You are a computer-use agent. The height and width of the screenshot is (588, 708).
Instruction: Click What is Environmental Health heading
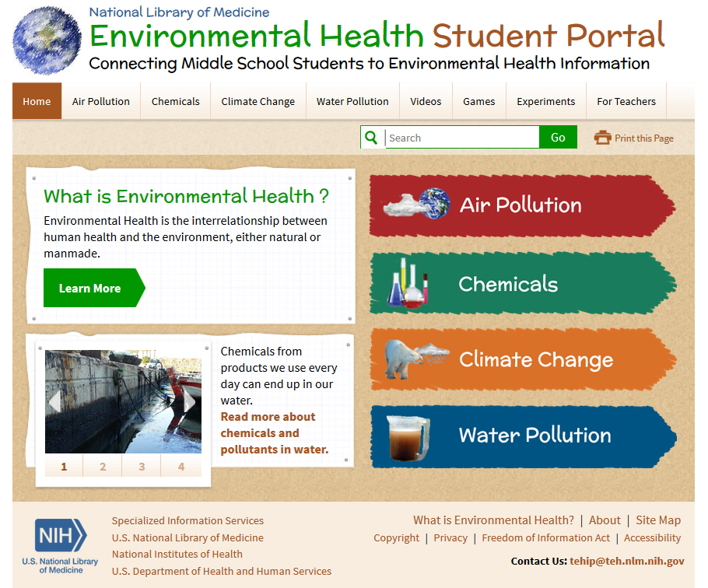pyautogui.click(x=186, y=196)
